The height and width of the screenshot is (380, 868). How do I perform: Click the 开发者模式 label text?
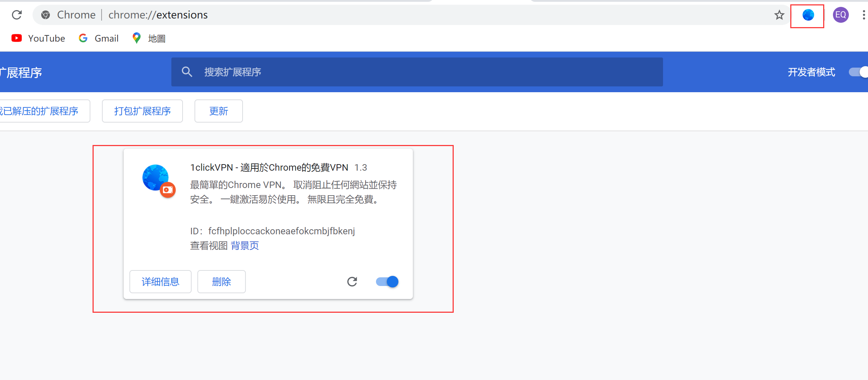pos(812,72)
